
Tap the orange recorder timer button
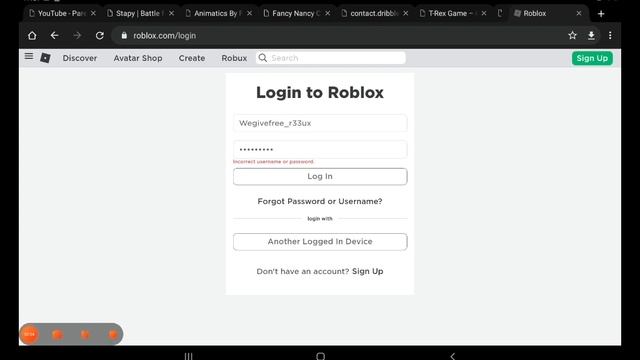pyautogui.click(x=29, y=334)
